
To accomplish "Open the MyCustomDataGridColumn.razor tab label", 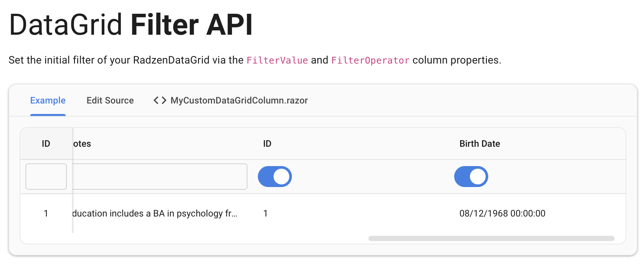I will pyautogui.click(x=239, y=101).
